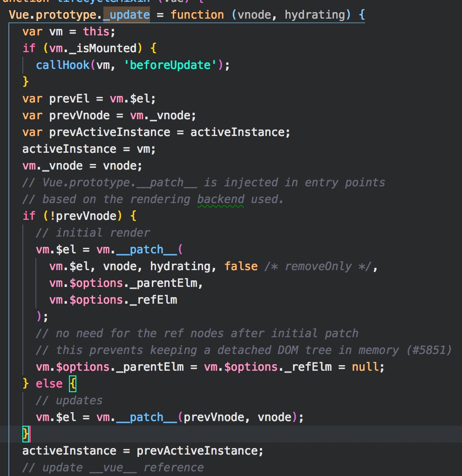This screenshot has height=476, width=462.
Task: Click the highlighted _update method name
Action: tap(126, 14)
